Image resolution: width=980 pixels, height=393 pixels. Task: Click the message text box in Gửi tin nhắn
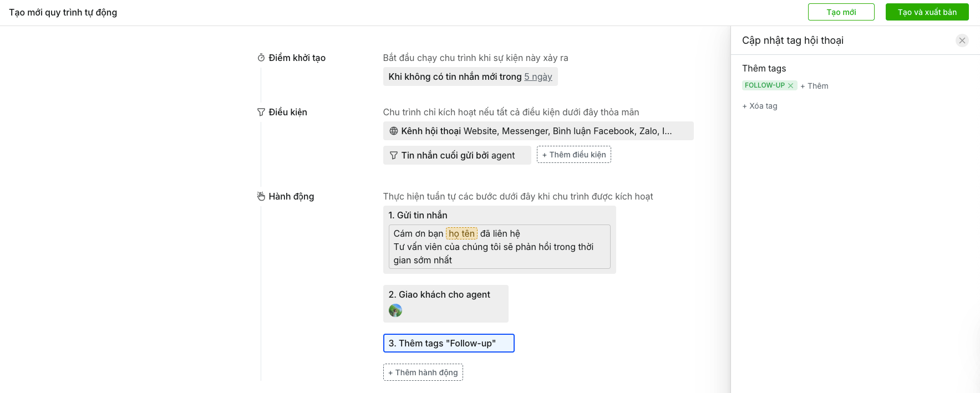coord(499,253)
